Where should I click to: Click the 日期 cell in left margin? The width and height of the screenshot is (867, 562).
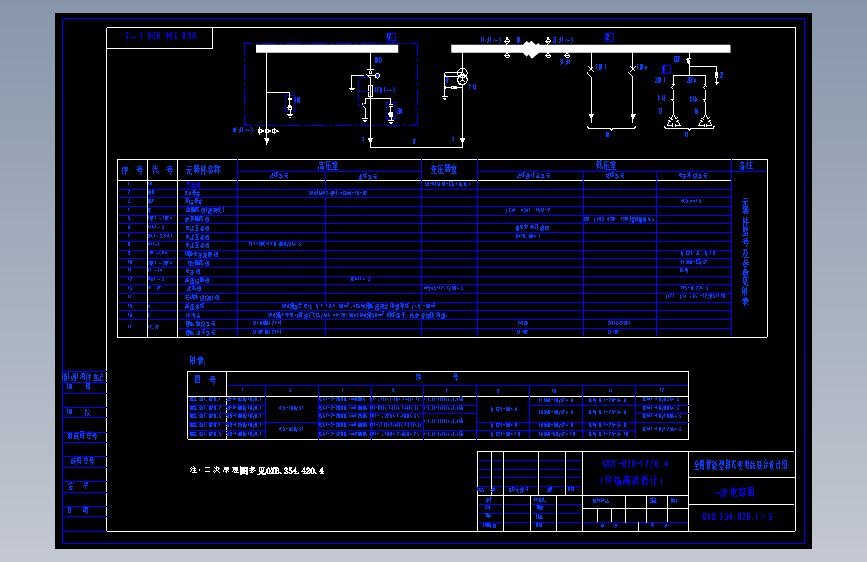pyautogui.click(x=77, y=510)
